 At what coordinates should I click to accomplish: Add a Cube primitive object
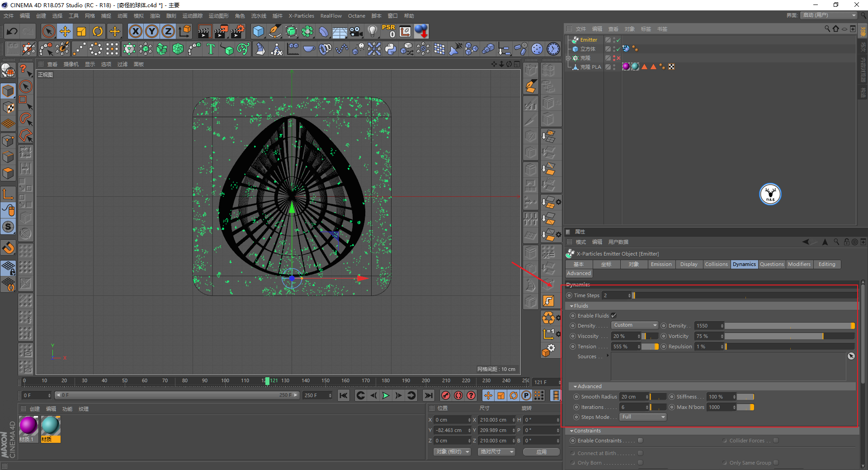pyautogui.click(x=259, y=31)
